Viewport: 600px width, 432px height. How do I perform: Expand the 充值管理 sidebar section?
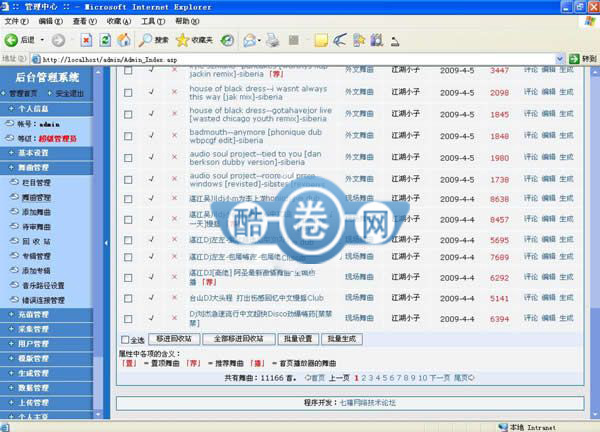[46, 315]
